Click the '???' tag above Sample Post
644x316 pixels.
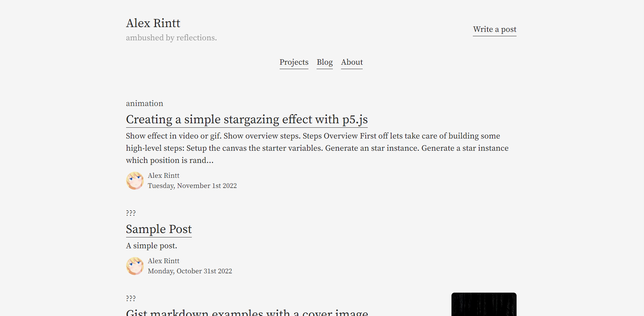click(x=130, y=213)
